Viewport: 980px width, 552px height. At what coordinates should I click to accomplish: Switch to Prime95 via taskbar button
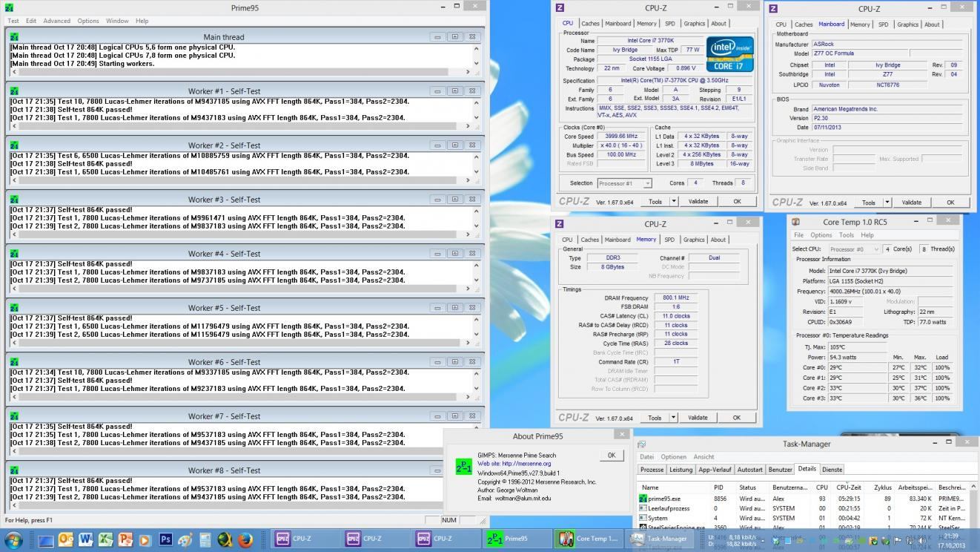click(x=517, y=539)
